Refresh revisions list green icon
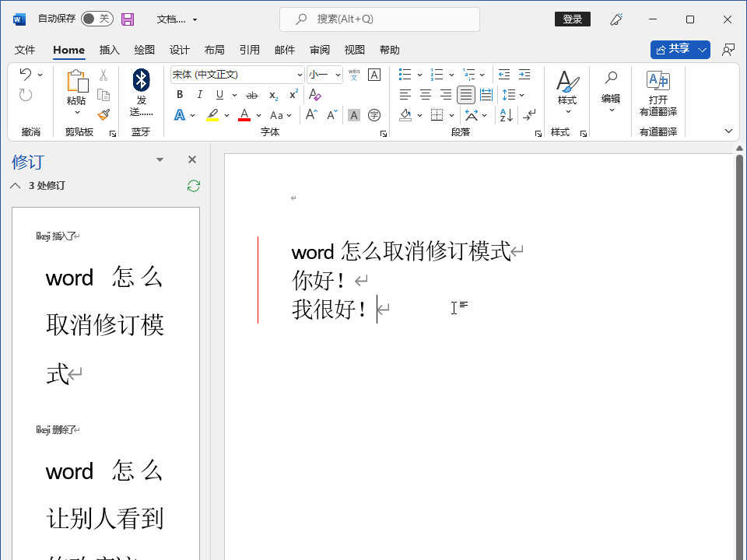747x560 pixels. coord(194,186)
